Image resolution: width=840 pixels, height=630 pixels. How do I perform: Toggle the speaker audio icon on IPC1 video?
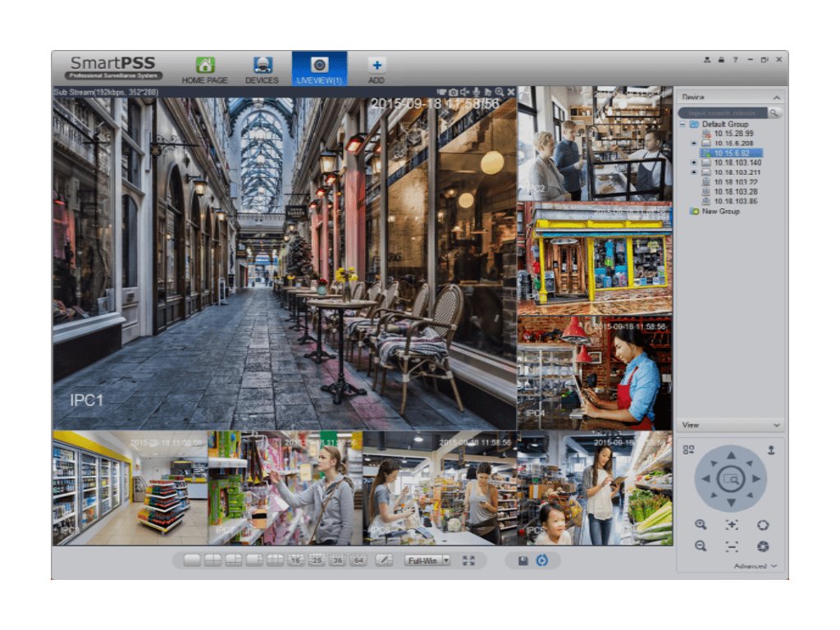[x=464, y=92]
